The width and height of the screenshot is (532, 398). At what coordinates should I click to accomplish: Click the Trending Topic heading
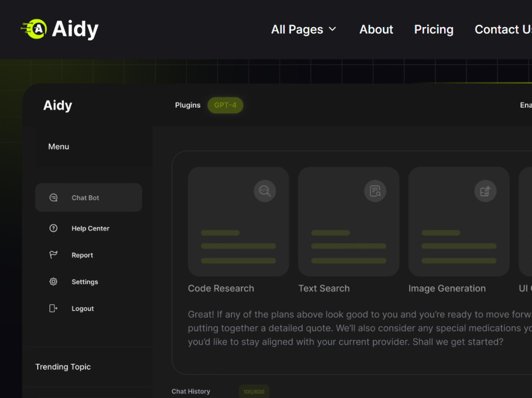63,367
